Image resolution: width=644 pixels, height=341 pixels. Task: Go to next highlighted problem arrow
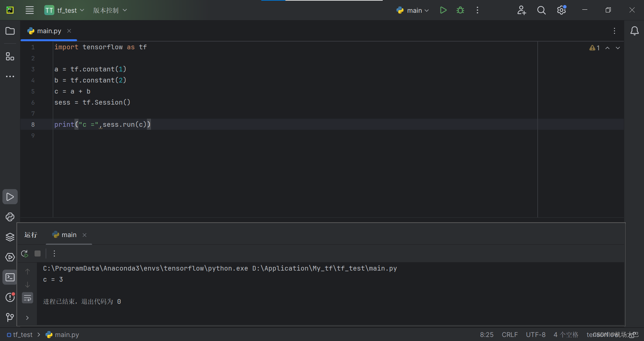pyautogui.click(x=618, y=48)
